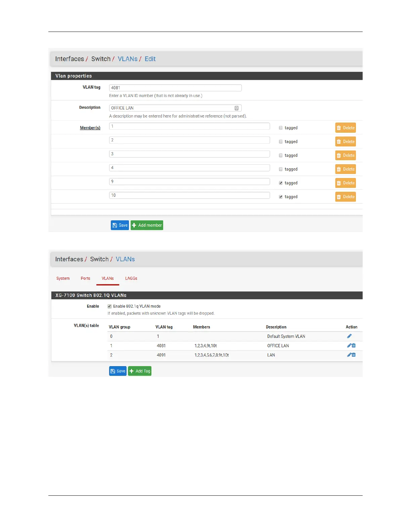Screen dimensions: 411x532
Task: Click the VLAN tag input field showing 4081
Action: pyautogui.click(x=175, y=88)
